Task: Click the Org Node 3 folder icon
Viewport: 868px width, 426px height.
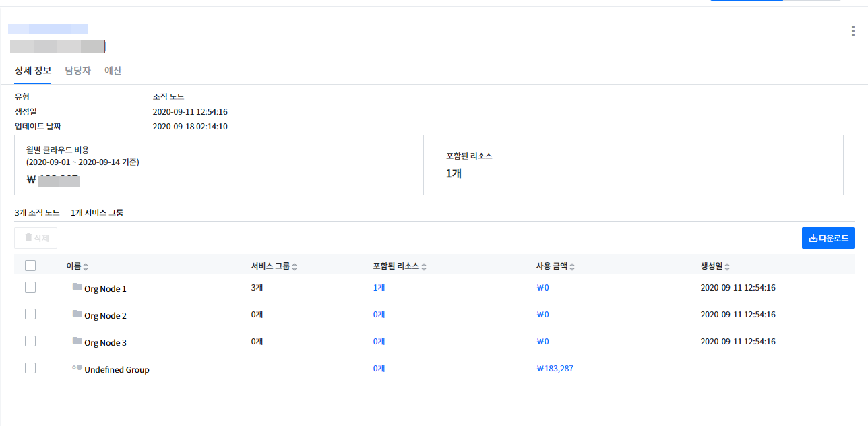Action: click(x=77, y=341)
